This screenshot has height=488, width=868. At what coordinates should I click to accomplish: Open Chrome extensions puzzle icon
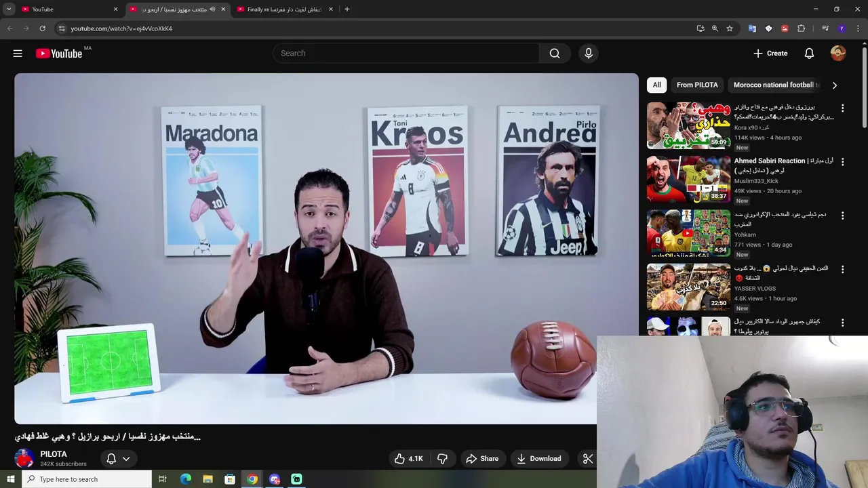click(x=801, y=28)
